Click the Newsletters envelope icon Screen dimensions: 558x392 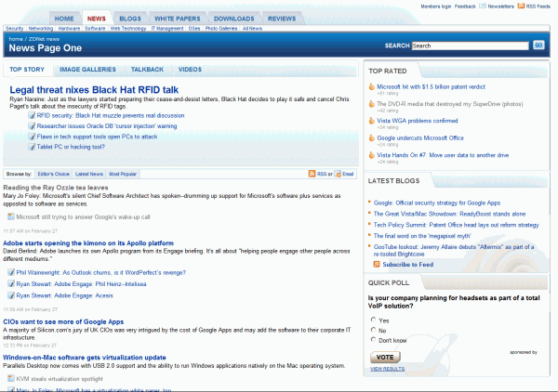(483, 6)
